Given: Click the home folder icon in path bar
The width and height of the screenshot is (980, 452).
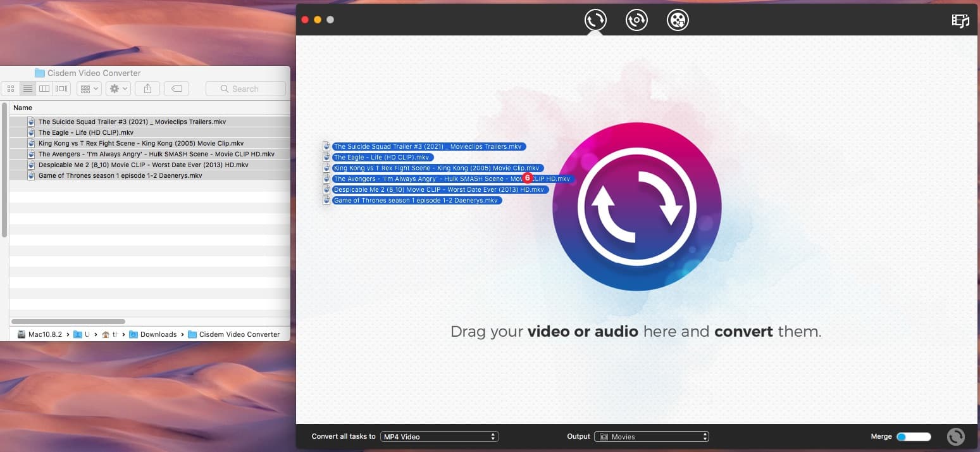Looking at the screenshot, I should tap(105, 334).
